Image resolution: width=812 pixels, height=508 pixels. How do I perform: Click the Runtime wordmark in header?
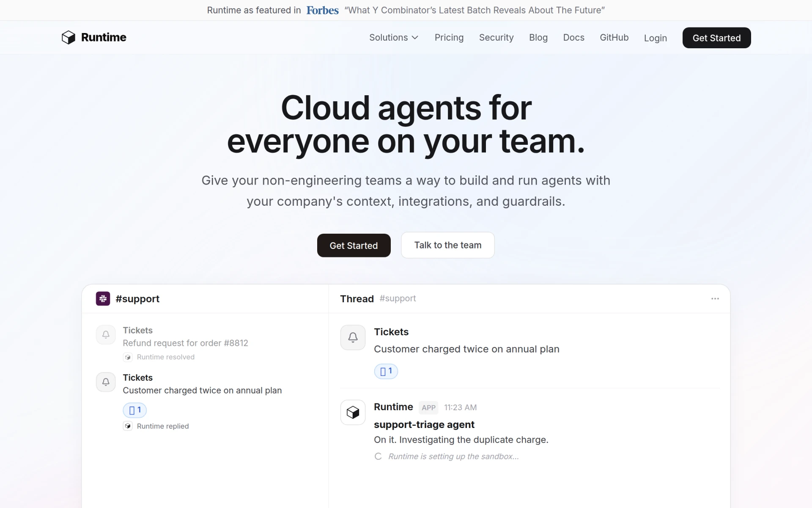point(104,37)
